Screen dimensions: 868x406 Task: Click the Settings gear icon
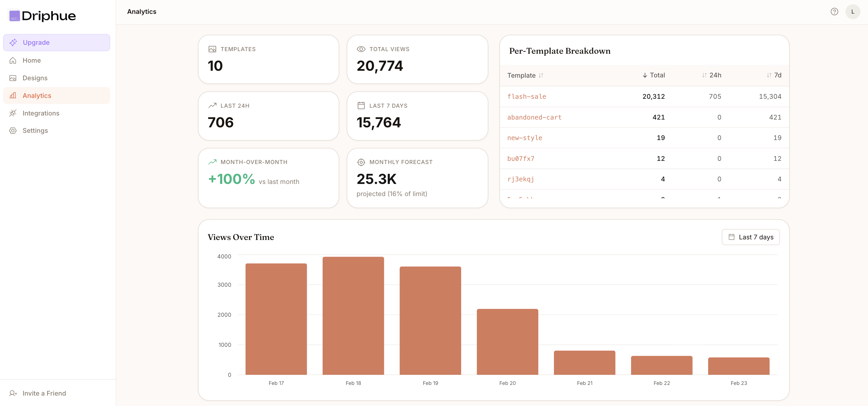coord(13,131)
